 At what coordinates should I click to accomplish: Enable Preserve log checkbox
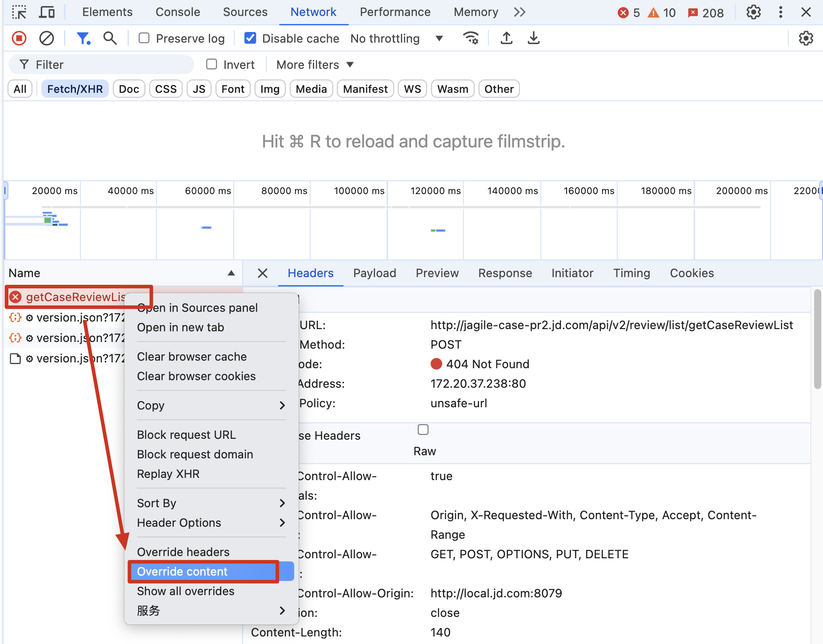click(144, 39)
